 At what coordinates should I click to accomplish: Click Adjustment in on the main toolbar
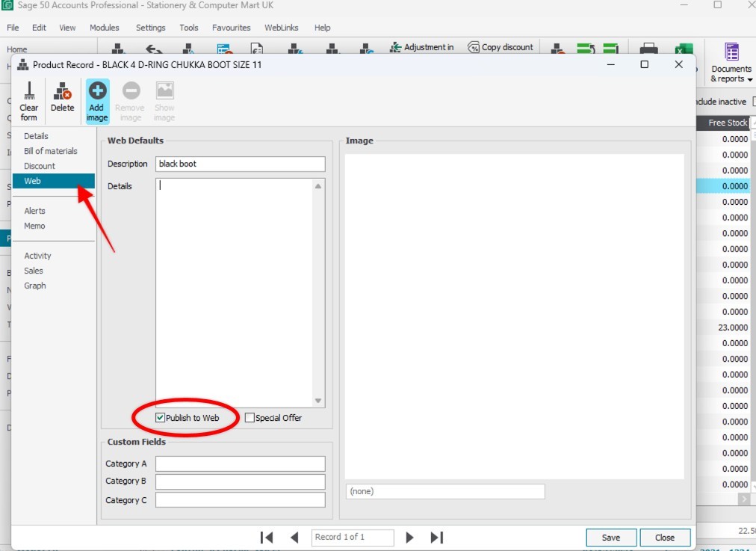pos(422,47)
